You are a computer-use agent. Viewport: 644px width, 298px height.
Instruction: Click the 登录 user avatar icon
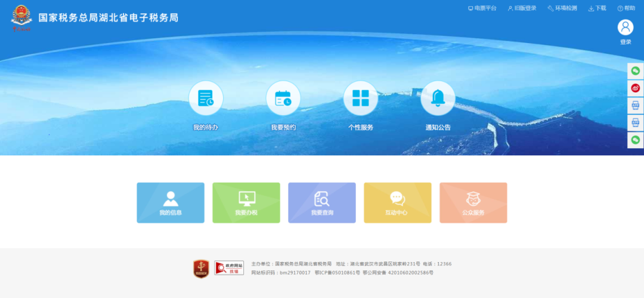click(x=626, y=27)
